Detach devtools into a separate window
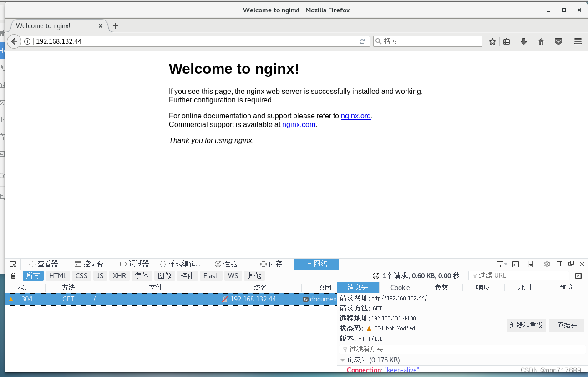This screenshot has width=588, height=377. tap(571, 264)
